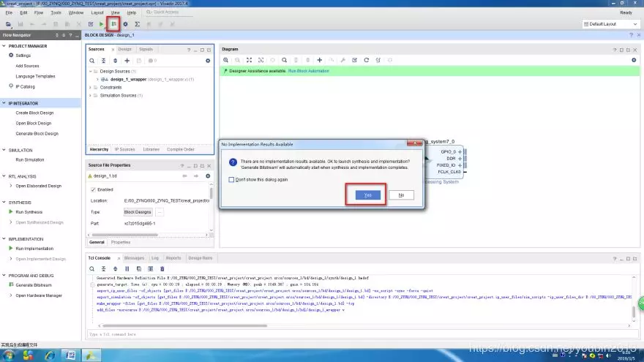Click the validate checkbox toolbar icon
Viewport: 644px width, 362px height.
(x=91, y=24)
